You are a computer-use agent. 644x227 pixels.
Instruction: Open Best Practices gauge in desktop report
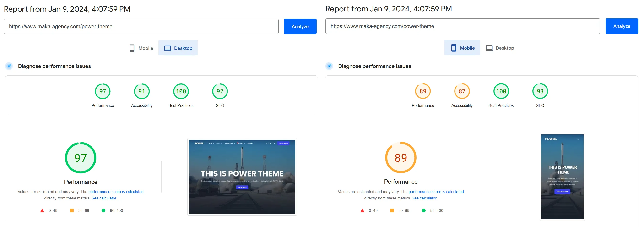(x=181, y=91)
